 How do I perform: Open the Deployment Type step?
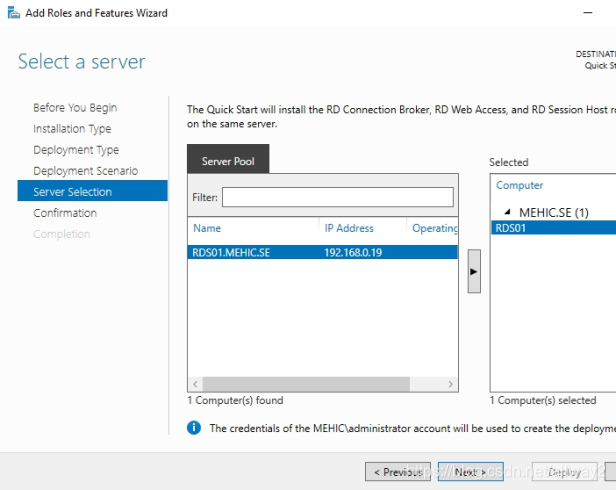click(x=76, y=150)
